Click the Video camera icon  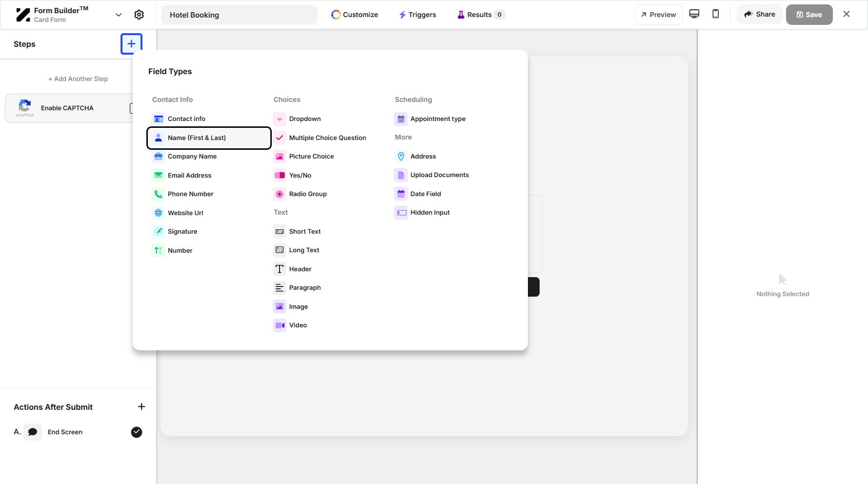[x=280, y=325]
